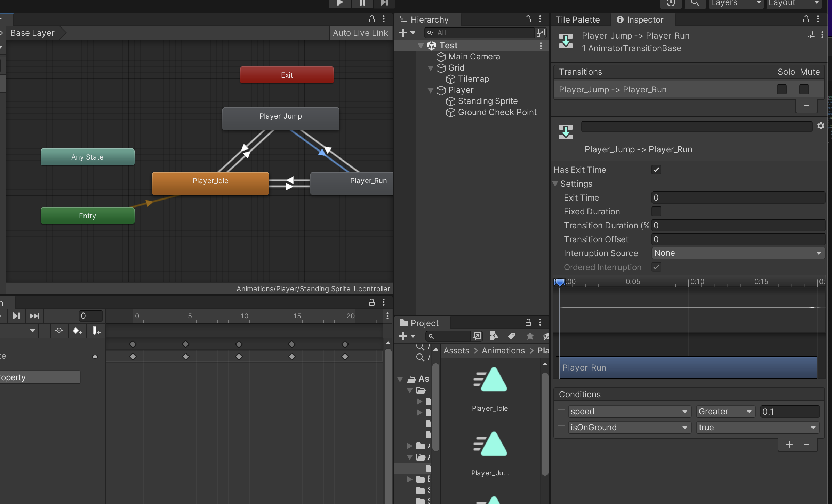Click the add animation event icon

pos(96,331)
